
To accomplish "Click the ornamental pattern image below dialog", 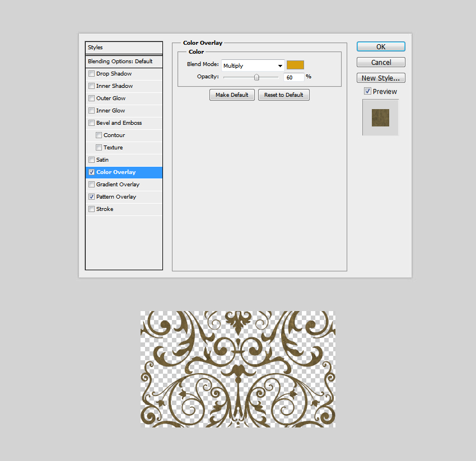I will [238, 369].
